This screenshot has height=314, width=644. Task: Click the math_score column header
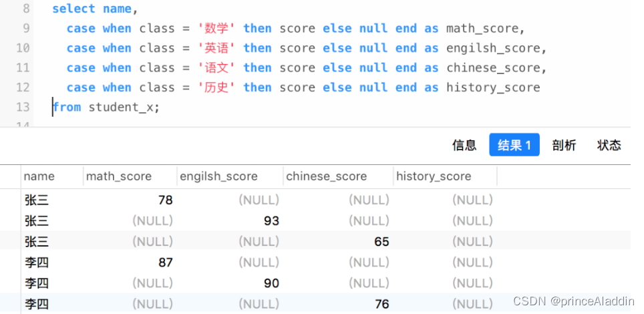130,176
